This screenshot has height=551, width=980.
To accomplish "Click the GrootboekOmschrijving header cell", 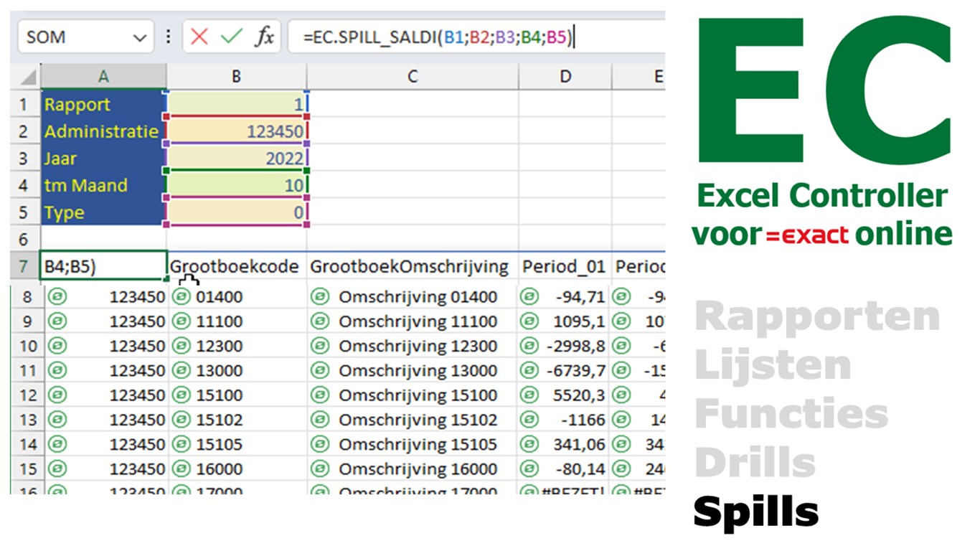I will click(412, 267).
